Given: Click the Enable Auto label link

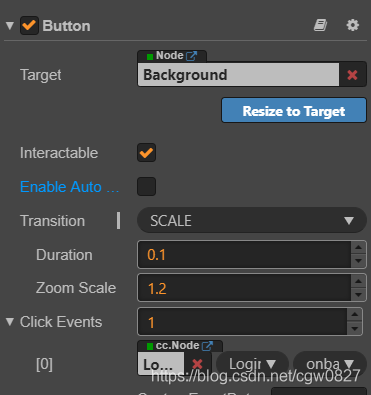Looking at the screenshot, I should coord(70,187).
